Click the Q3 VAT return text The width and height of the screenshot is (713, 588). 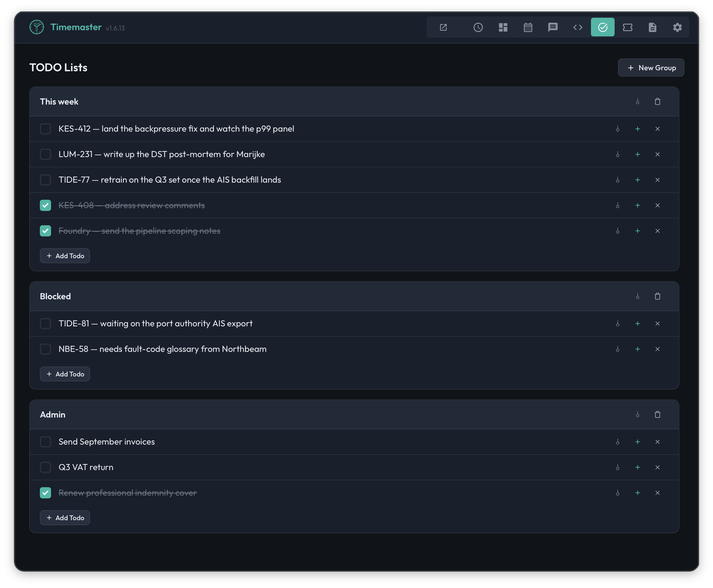86,467
